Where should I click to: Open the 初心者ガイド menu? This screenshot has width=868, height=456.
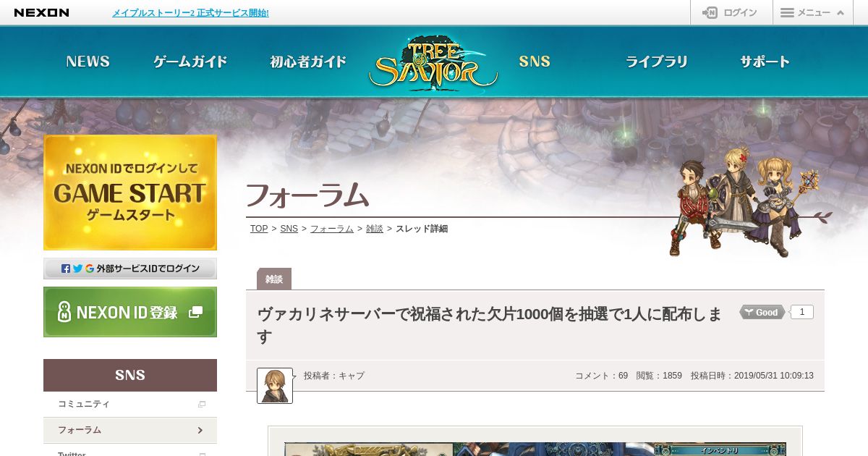tap(308, 62)
